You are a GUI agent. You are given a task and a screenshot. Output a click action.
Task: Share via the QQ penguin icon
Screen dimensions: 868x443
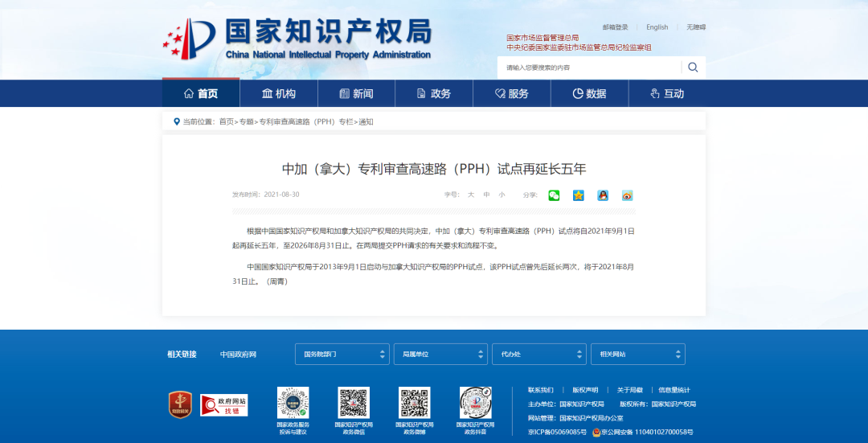point(603,195)
